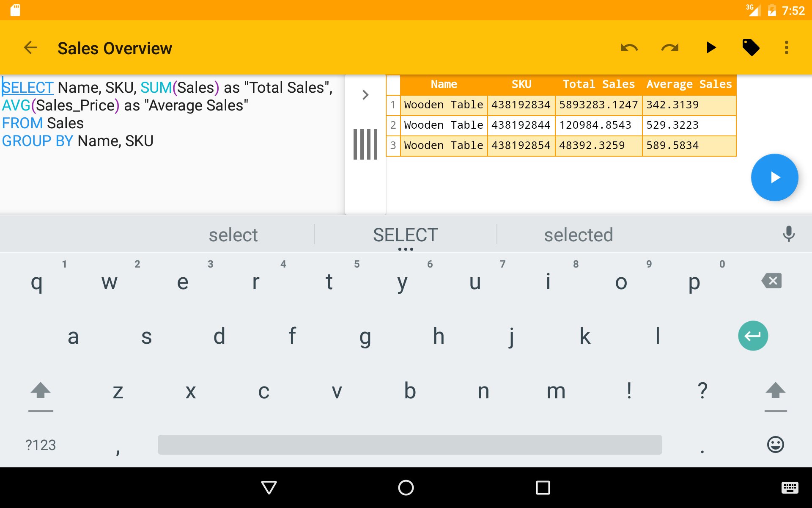The image size is (812, 508).
Task: Open the tag/label tool in the toolbar
Action: 751,47
